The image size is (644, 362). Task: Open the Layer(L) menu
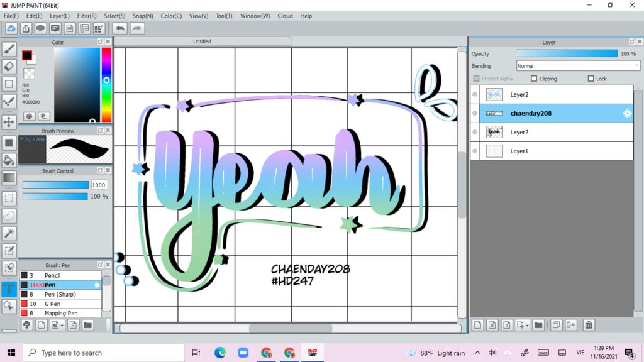60,16
